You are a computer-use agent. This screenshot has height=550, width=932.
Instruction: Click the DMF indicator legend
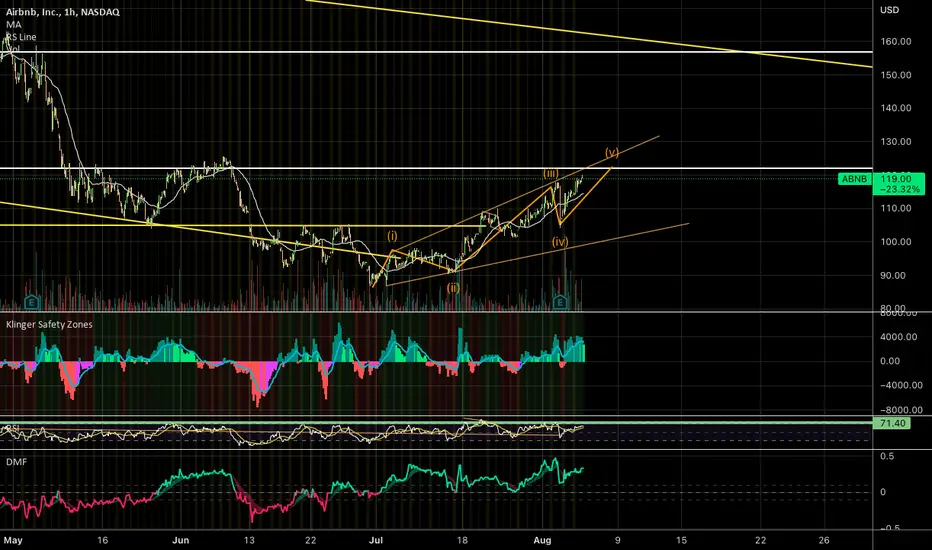pos(16,462)
